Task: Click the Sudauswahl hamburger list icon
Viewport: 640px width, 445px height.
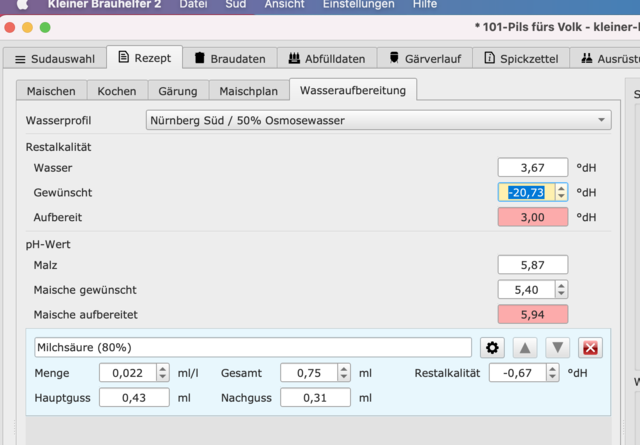Action: tap(20, 60)
